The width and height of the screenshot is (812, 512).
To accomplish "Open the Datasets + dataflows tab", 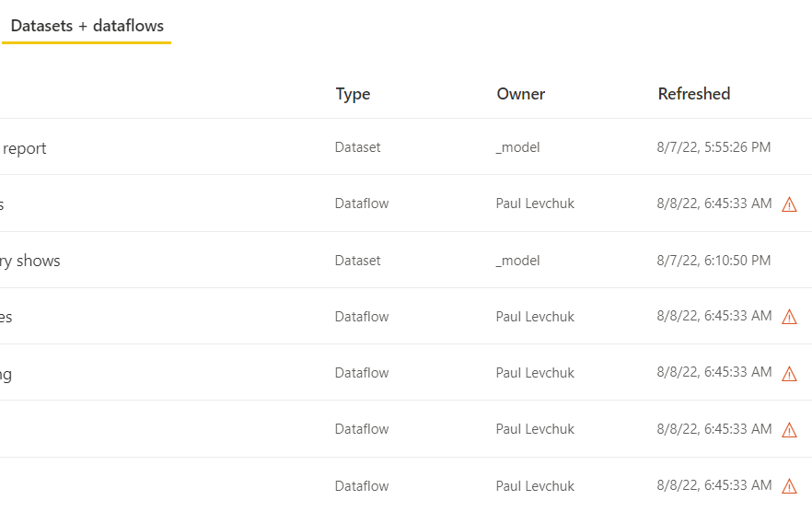I will click(x=87, y=26).
